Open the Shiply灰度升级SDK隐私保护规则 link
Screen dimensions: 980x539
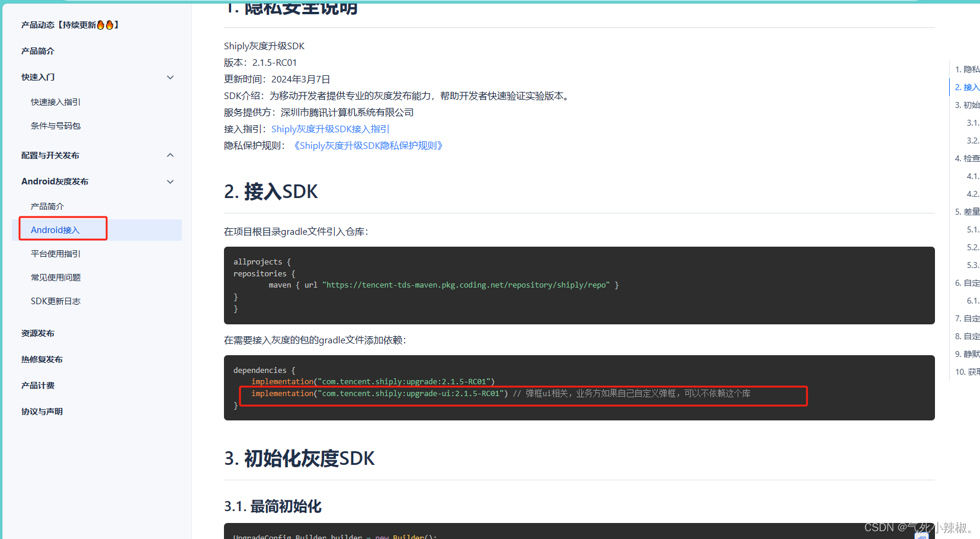pyautogui.click(x=367, y=145)
